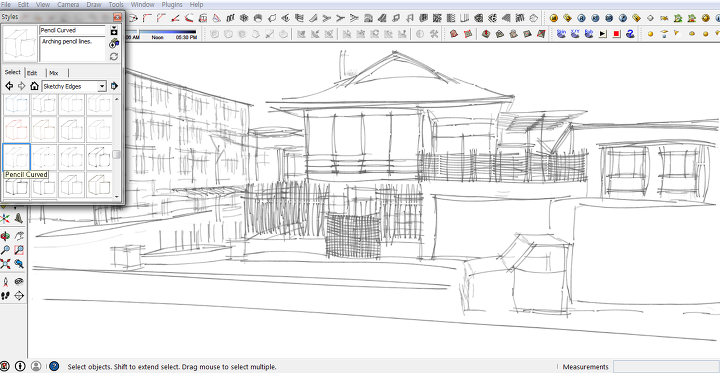Adjust the shadow time-of-day slider
This screenshot has width=720, height=373.
click(x=168, y=32)
